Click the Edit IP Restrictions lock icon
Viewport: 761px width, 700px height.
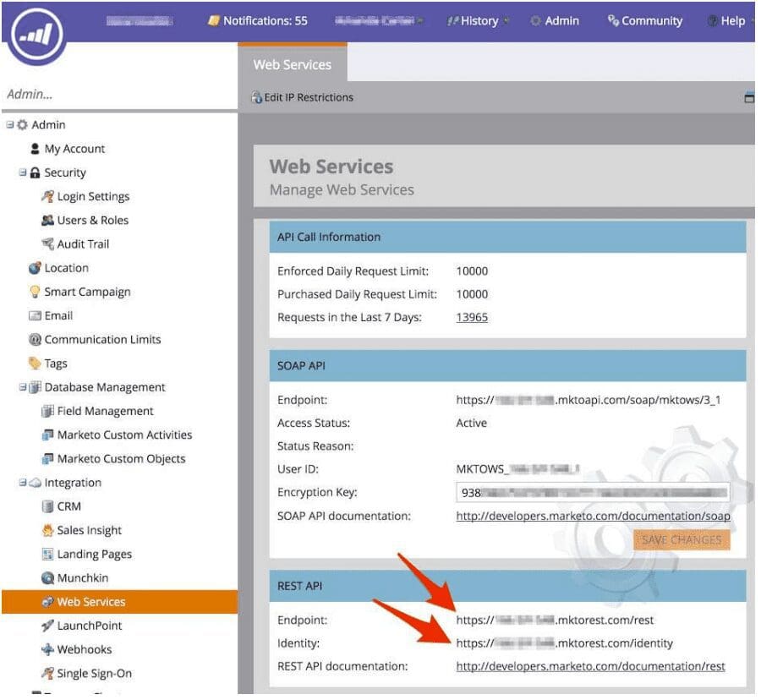(256, 97)
